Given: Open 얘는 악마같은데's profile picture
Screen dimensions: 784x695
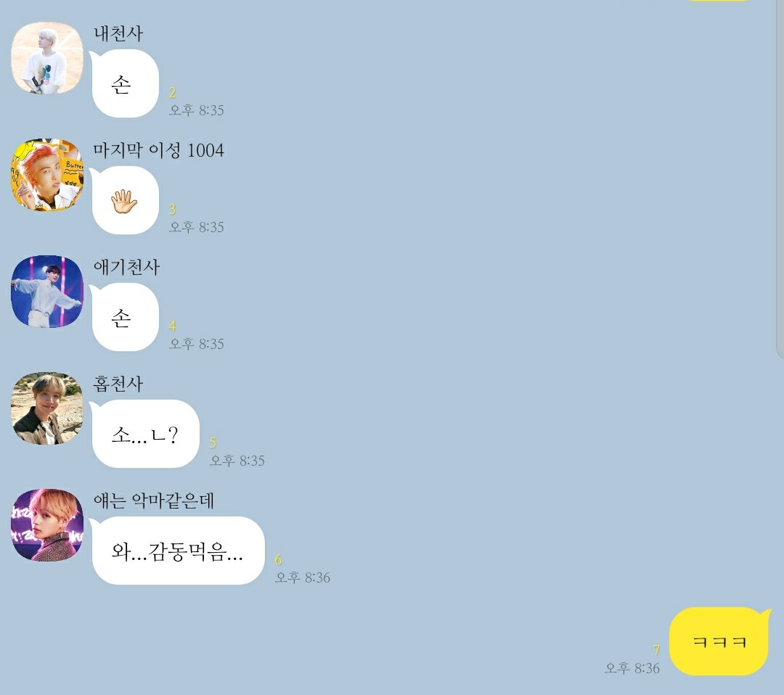Looking at the screenshot, I should pyautogui.click(x=47, y=525).
